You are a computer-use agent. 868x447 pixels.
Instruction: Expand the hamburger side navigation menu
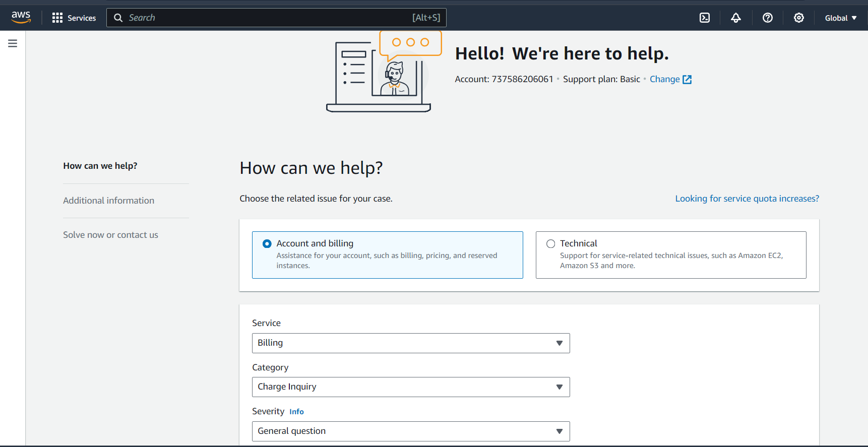(x=13, y=43)
